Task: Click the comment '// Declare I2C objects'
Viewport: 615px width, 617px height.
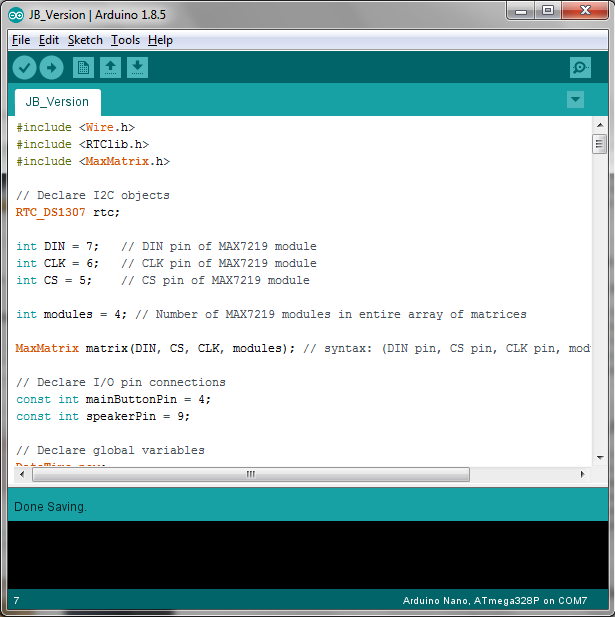Action: click(93, 195)
